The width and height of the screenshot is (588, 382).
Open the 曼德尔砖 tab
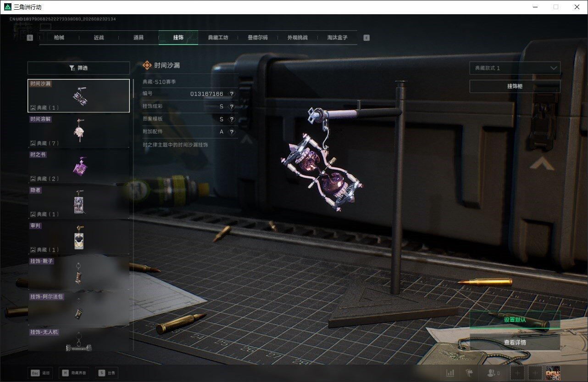258,38
